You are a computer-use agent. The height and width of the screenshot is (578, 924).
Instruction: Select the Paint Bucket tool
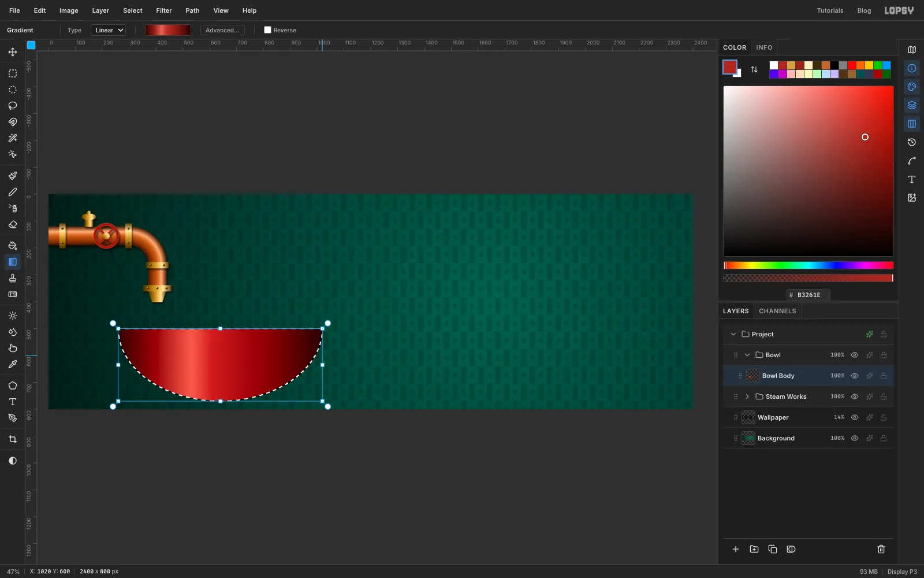click(13, 246)
